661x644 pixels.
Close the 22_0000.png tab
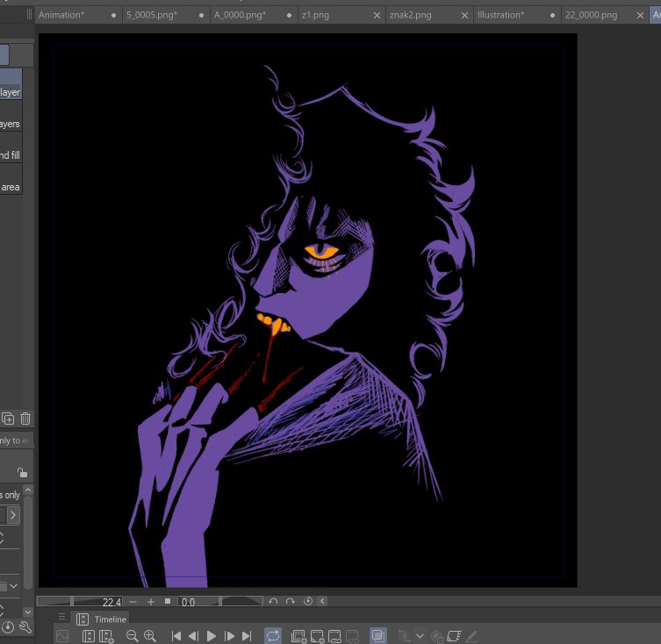pos(640,16)
